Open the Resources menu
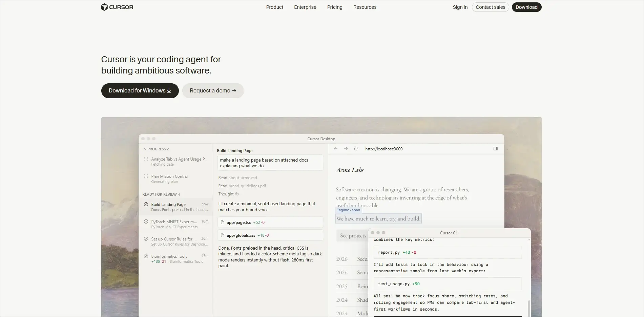Screen dimensions: 644x317 [x=365, y=7]
